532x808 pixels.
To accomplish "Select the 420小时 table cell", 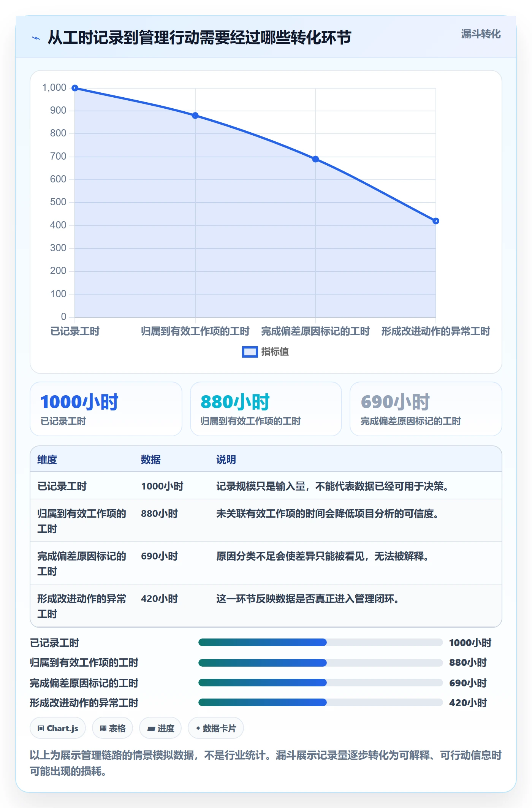I will [x=160, y=599].
